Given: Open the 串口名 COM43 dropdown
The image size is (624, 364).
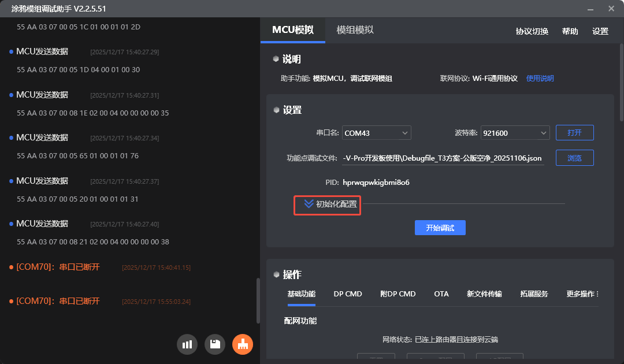Looking at the screenshot, I should (x=376, y=133).
